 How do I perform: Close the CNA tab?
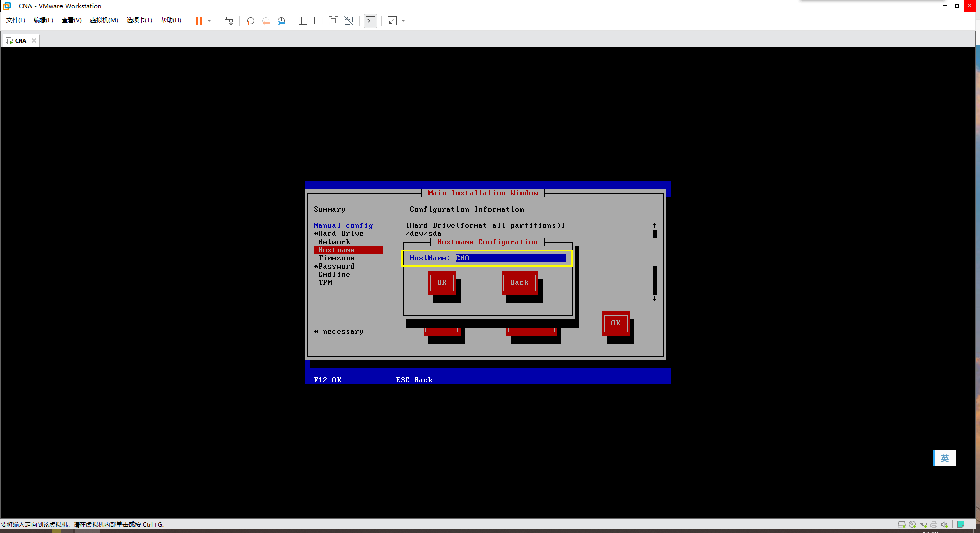click(x=34, y=41)
